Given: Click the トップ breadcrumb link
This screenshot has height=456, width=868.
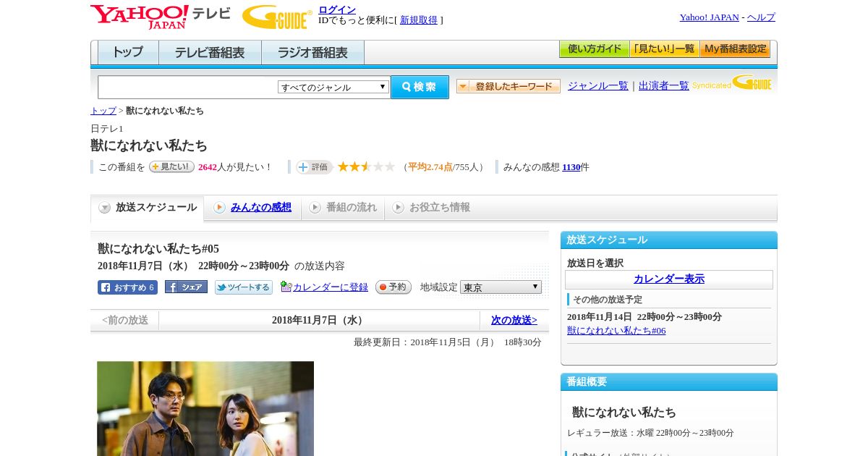Looking at the screenshot, I should 103,111.
